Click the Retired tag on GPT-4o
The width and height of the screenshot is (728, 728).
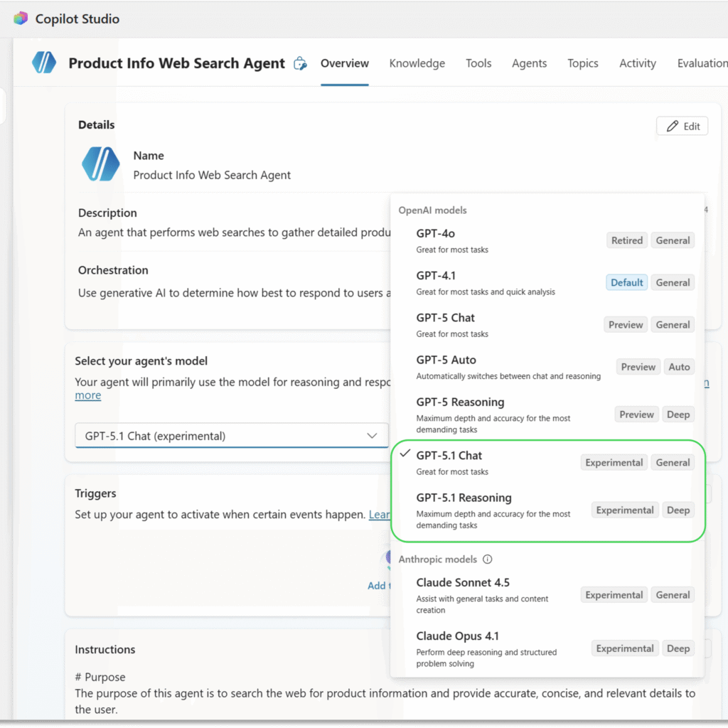pyautogui.click(x=627, y=240)
